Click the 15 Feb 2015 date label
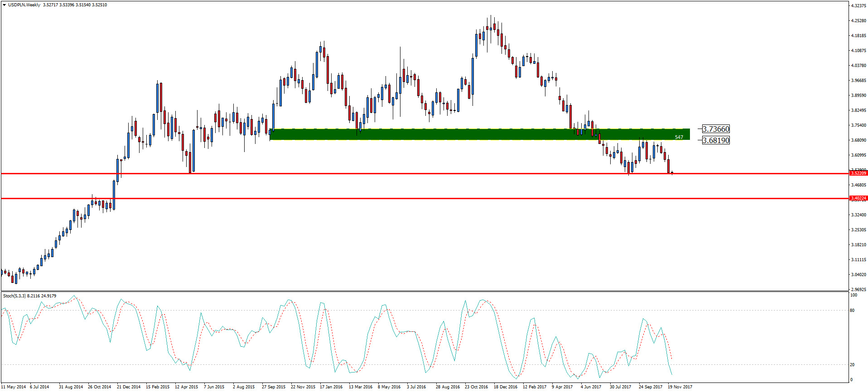This screenshot has height=392, width=868. 158,387
